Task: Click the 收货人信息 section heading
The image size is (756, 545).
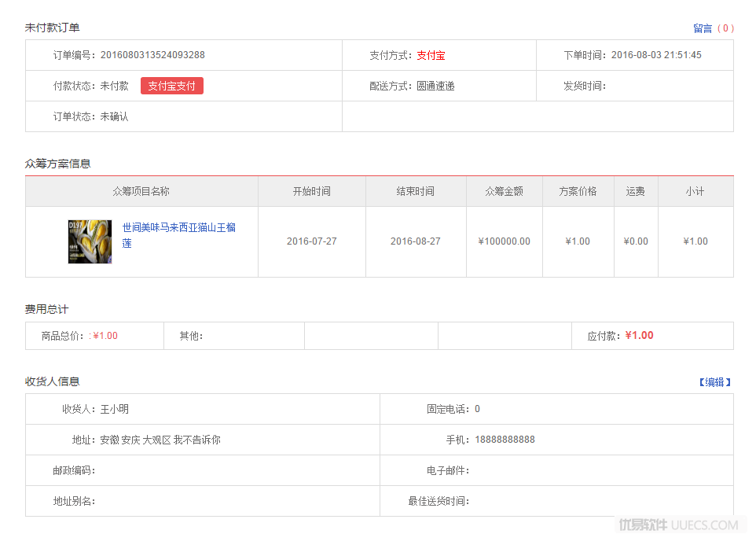Action: 52,382
